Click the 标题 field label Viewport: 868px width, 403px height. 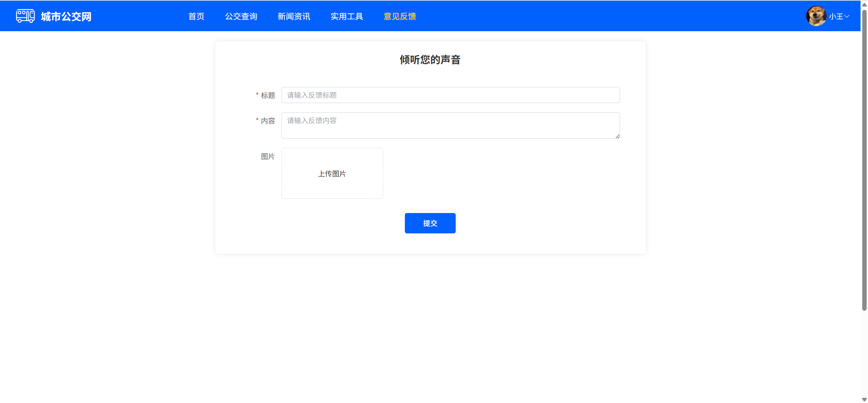coord(268,95)
